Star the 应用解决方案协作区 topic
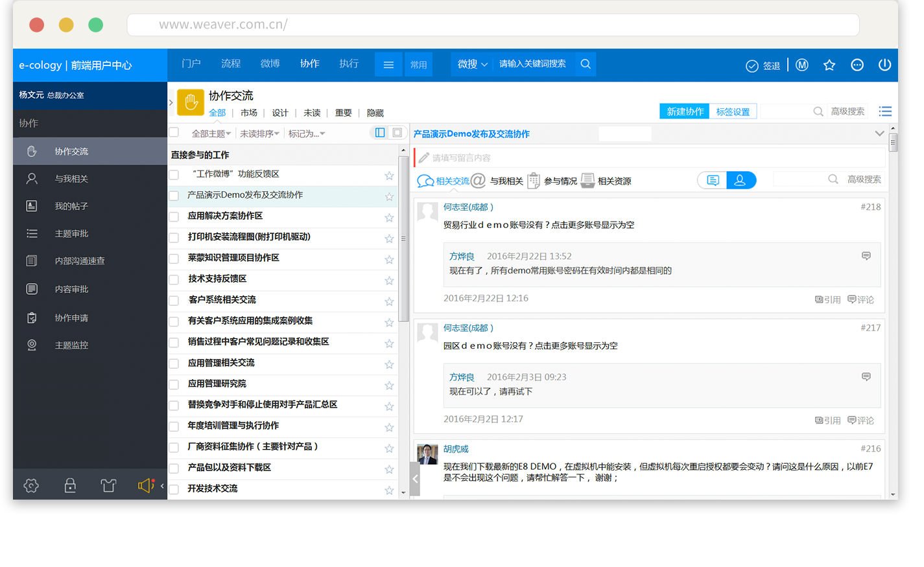 click(x=389, y=218)
